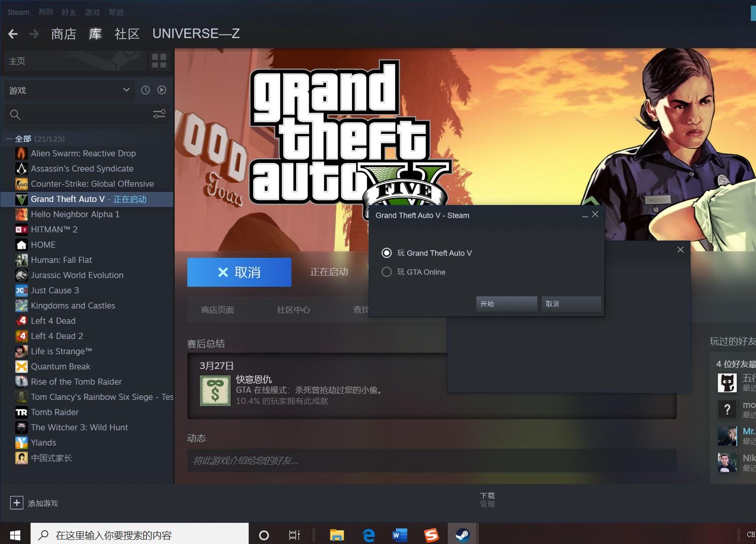The width and height of the screenshot is (756, 544).
Task: Click the black cat friend avatar
Action: tap(727, 383)
